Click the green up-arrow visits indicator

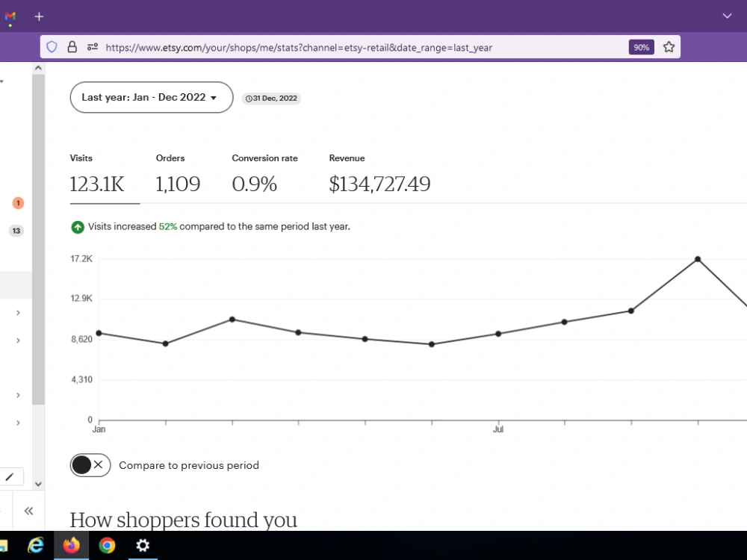tap(78, 227)
